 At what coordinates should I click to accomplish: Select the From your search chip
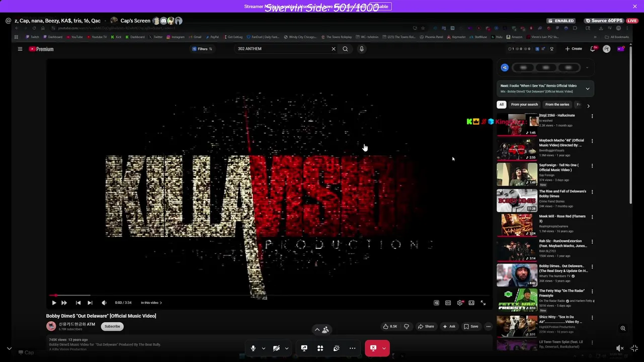524,105
